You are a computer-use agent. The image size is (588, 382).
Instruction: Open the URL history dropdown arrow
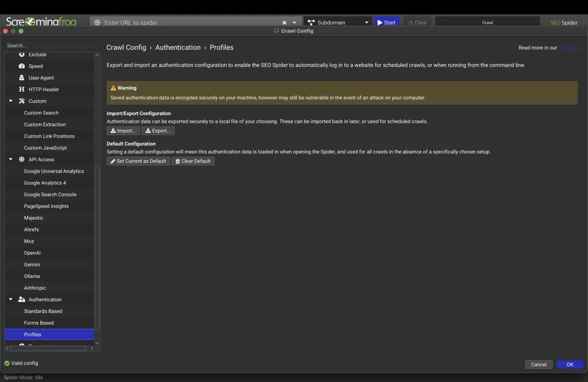coord(294,23)
